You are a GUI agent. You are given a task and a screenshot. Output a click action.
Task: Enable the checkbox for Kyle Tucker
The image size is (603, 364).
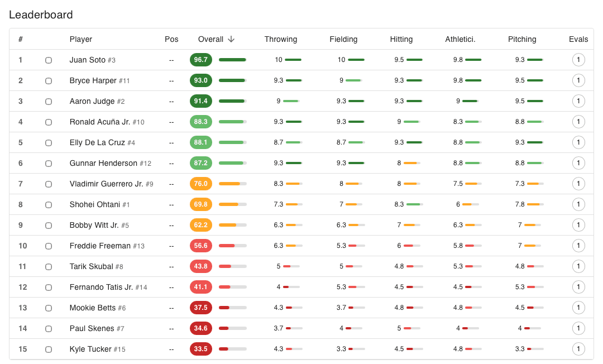49,349
